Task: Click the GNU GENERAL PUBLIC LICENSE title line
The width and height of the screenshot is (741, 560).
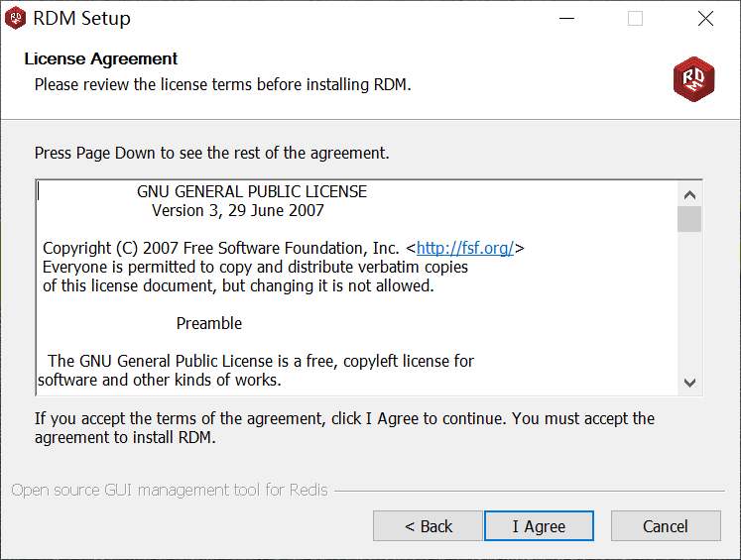Action: [251, 191]
